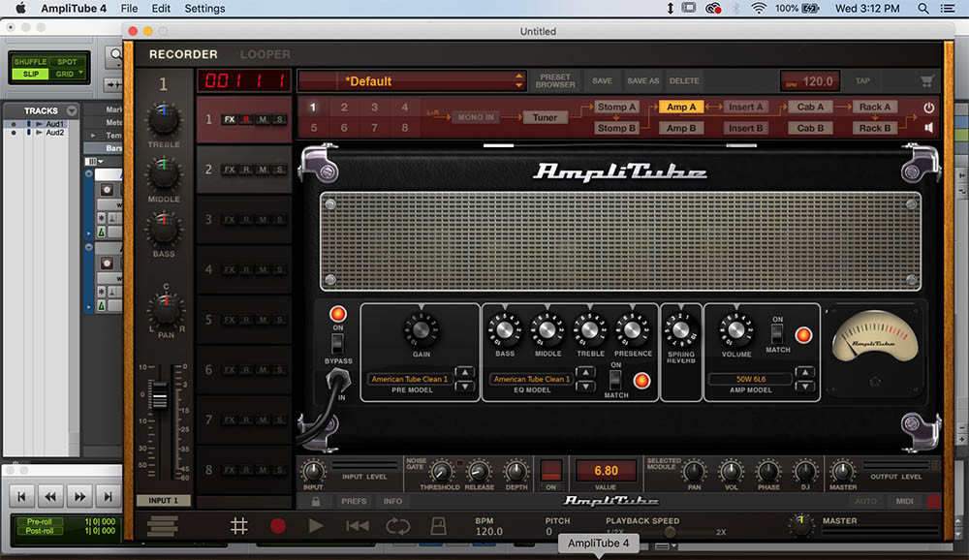Select the Stomp A module
The width and height of the screenshot is (969, 560).
point(616,107)
